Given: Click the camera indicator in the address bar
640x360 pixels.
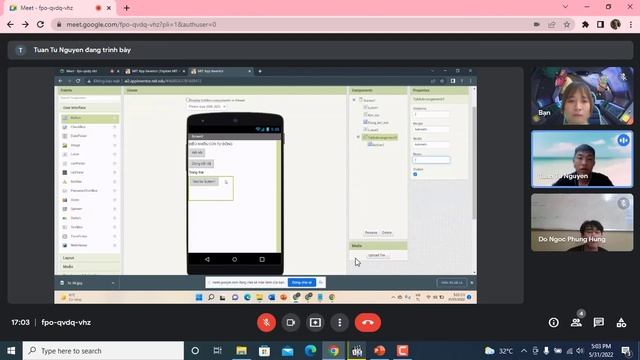Looking at the screenshot, I should coord(537,24).
